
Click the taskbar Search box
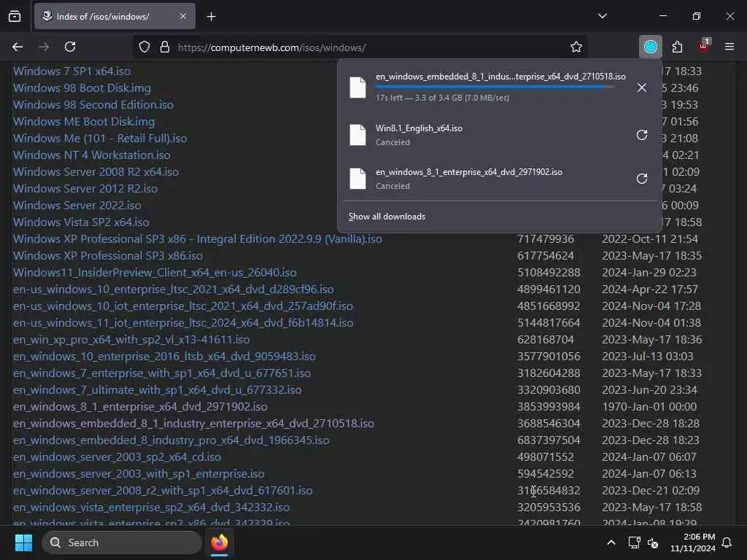point(122,542)
